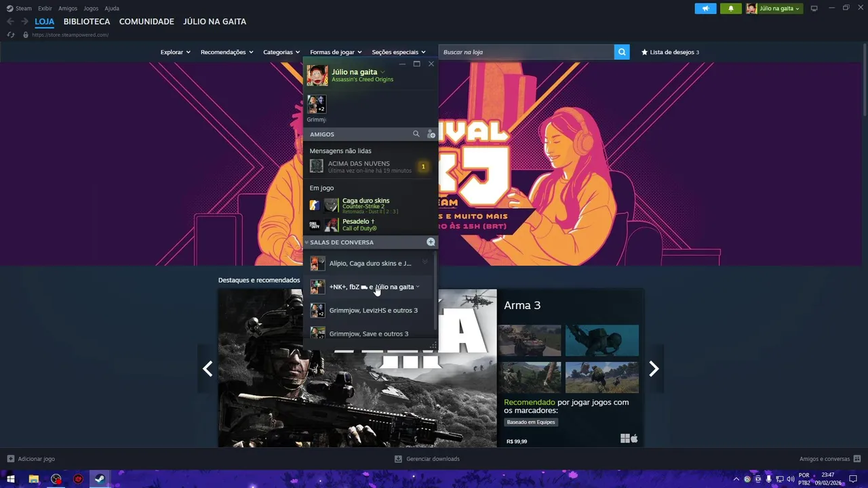Create new chat room plus icon
Image resolution: width=868 pixels, height=488 pixels.
(x=431, y=242)
